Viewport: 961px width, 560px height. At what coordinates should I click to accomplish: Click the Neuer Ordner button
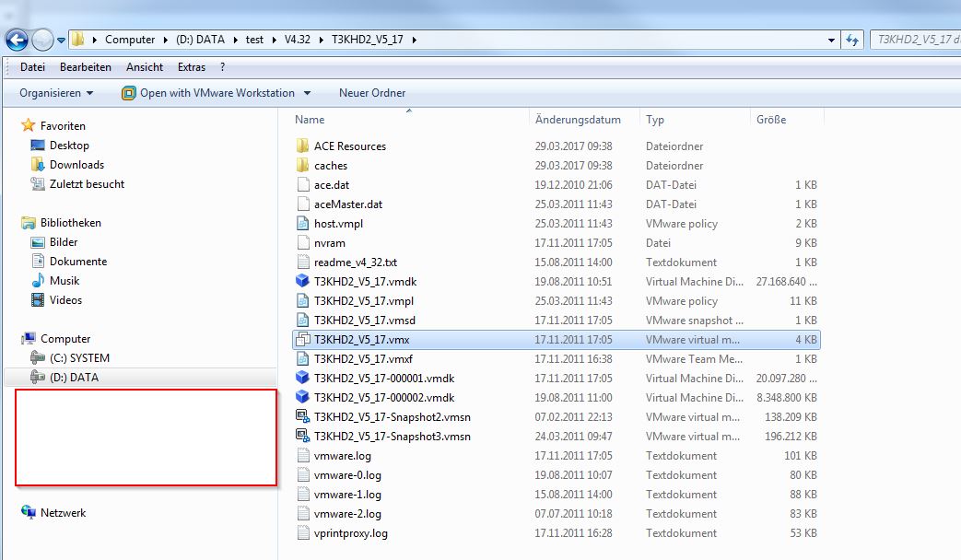click(x=372, y=93)
